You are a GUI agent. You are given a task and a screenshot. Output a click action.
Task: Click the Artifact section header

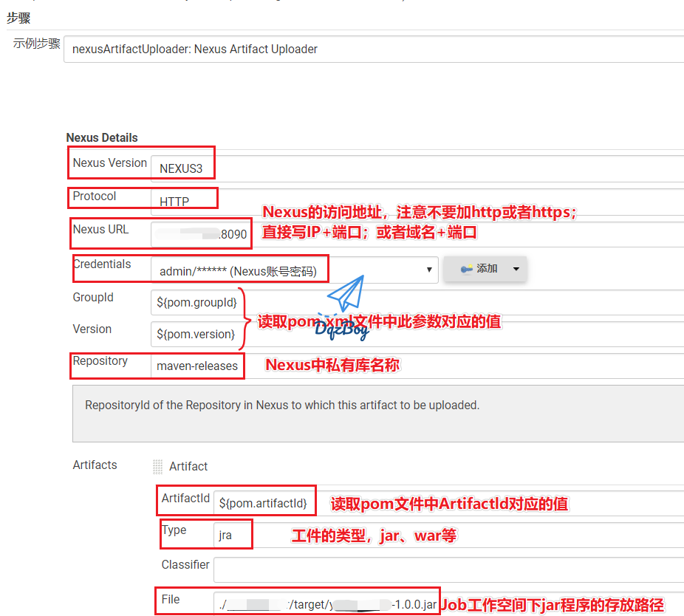188,466
